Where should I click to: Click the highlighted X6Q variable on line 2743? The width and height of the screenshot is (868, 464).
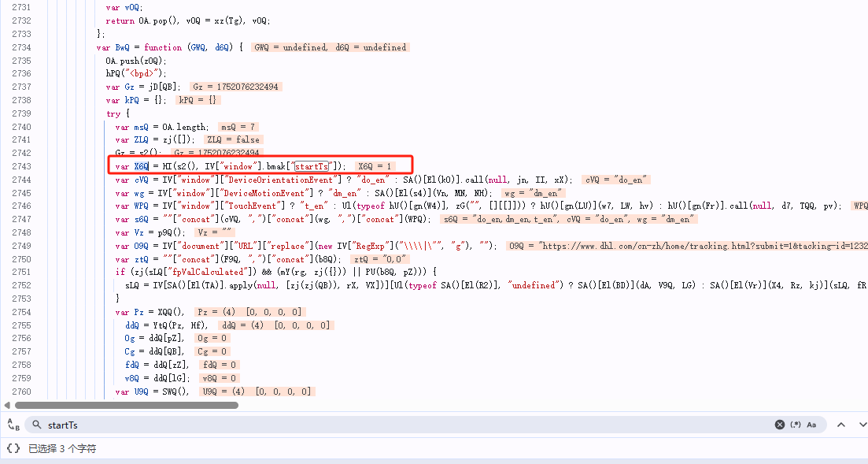point(141,166)
